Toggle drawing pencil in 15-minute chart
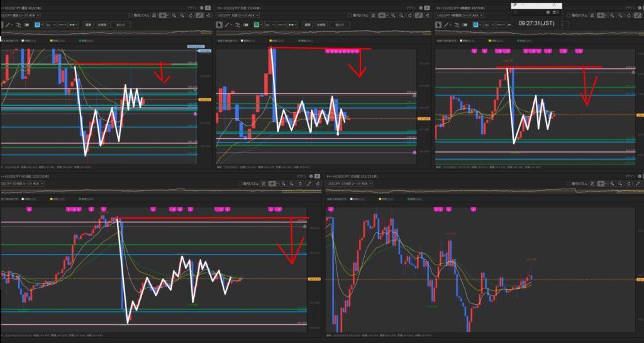 tap(637, 183)
